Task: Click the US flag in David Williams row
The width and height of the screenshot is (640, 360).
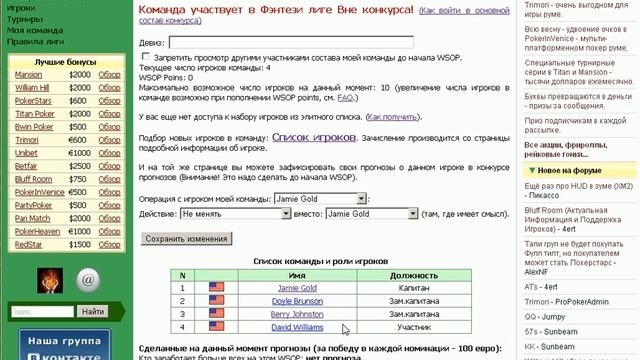Action: click(216, 326)
